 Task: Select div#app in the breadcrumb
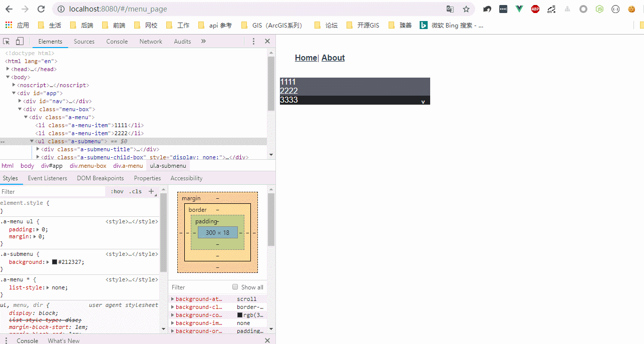tap(52, 166)
